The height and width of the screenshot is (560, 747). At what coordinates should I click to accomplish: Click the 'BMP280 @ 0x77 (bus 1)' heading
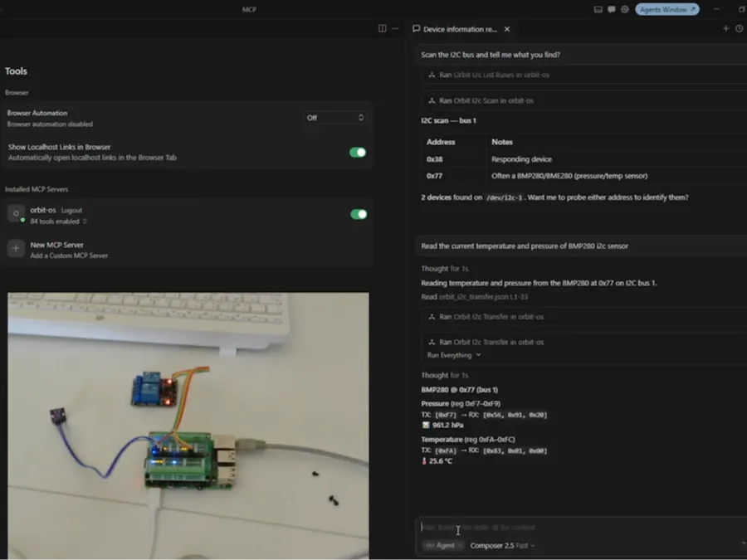459,390
